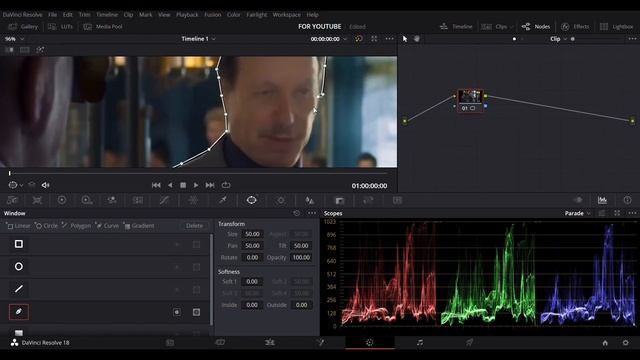Toggle loop playback

[226, 185]
